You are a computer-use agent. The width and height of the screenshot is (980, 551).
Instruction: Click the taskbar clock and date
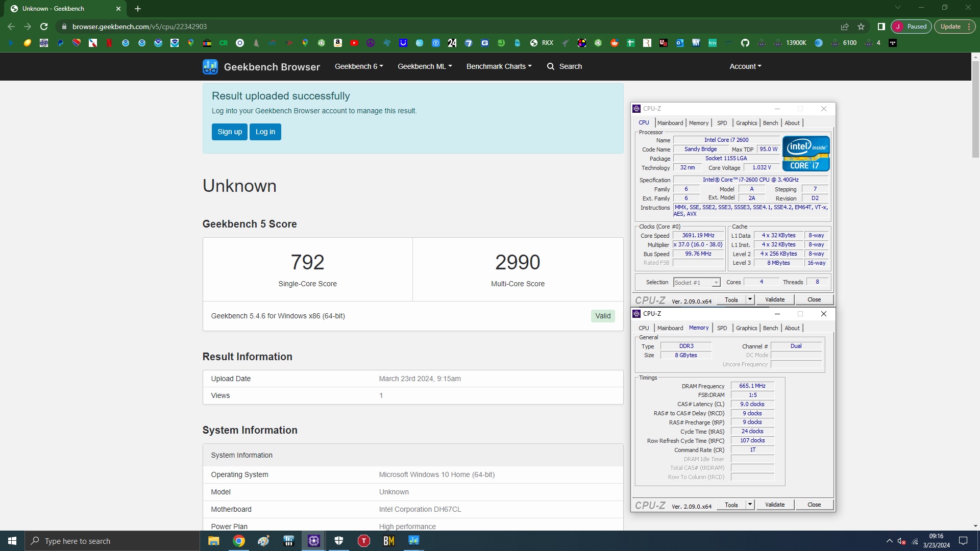point(937,541)
